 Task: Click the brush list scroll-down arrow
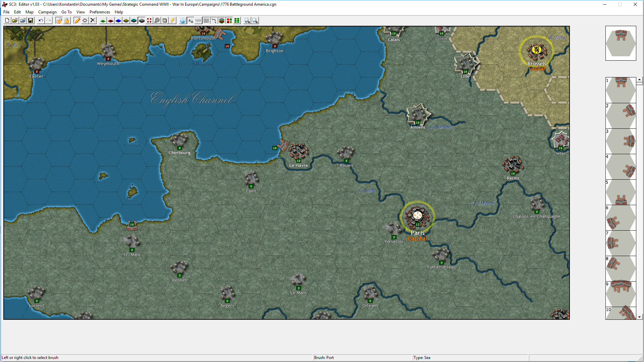tap(640, 317)
